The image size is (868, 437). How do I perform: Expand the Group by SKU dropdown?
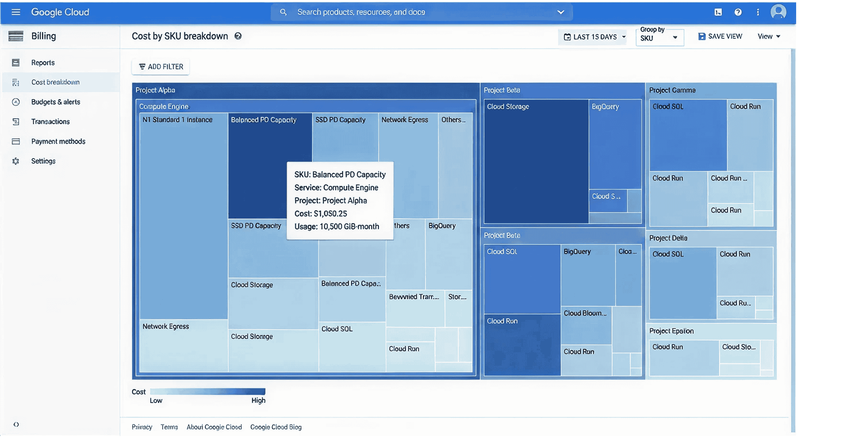(659, 37)
